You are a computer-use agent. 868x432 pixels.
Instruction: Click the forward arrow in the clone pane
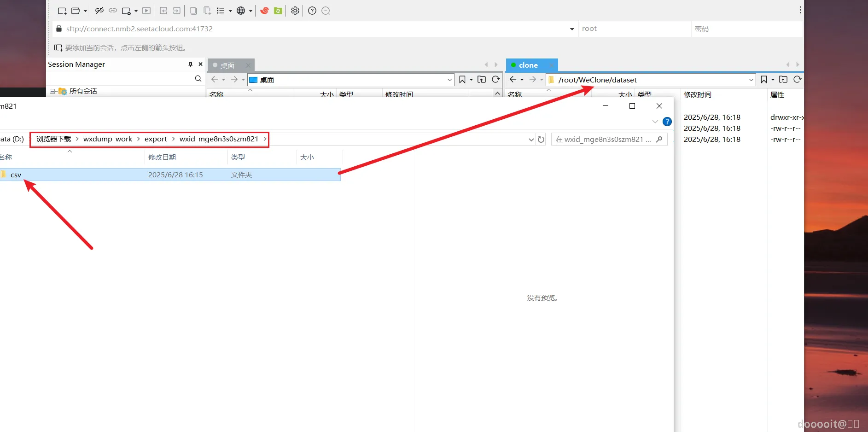click(x=533, y=80)
